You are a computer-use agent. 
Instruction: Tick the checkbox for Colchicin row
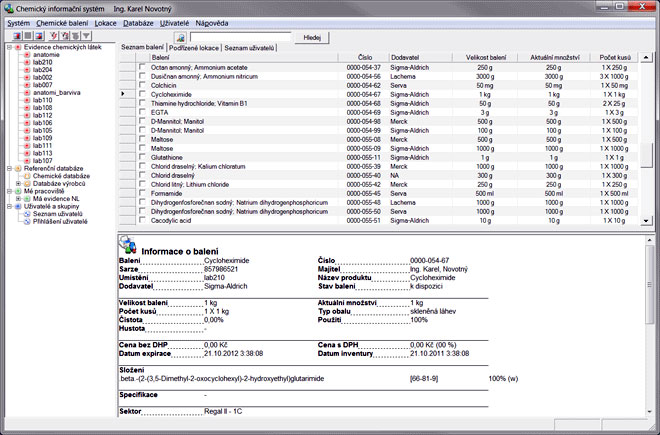(x=142, y=85)
